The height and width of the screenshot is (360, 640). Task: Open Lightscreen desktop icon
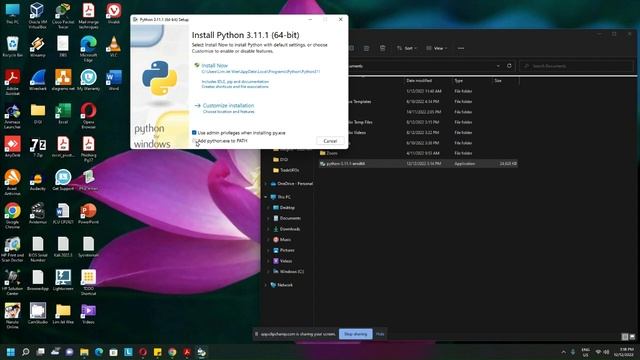[63, 280]
